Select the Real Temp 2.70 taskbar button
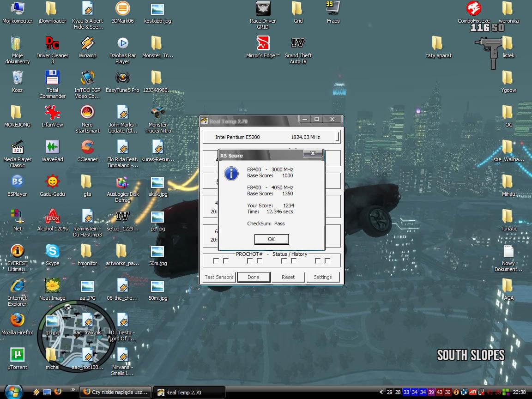532x399 pixels. pos(188,392)
